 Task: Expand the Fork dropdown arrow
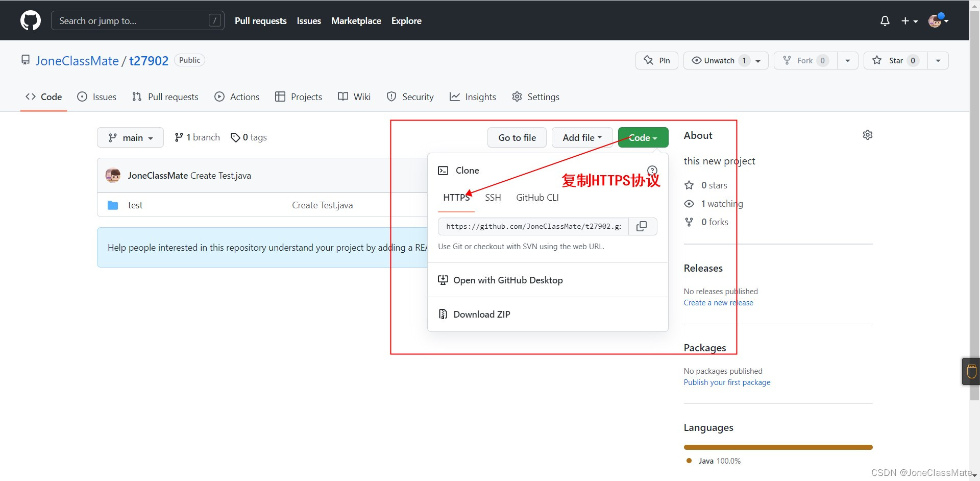pos(848,60)
